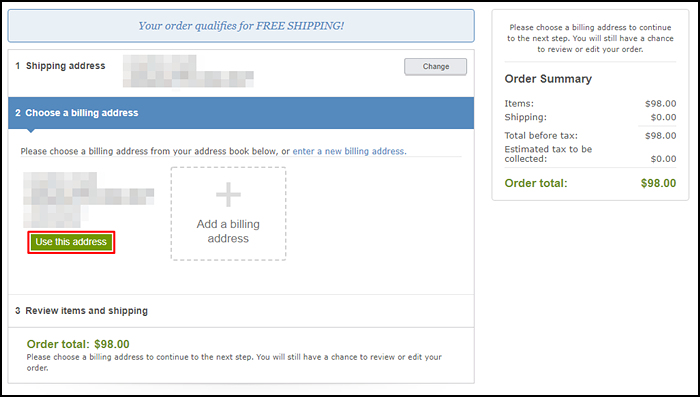Click the green Use this address button
This screenshot has height=397, width=700.
click(x=71, y=242)
